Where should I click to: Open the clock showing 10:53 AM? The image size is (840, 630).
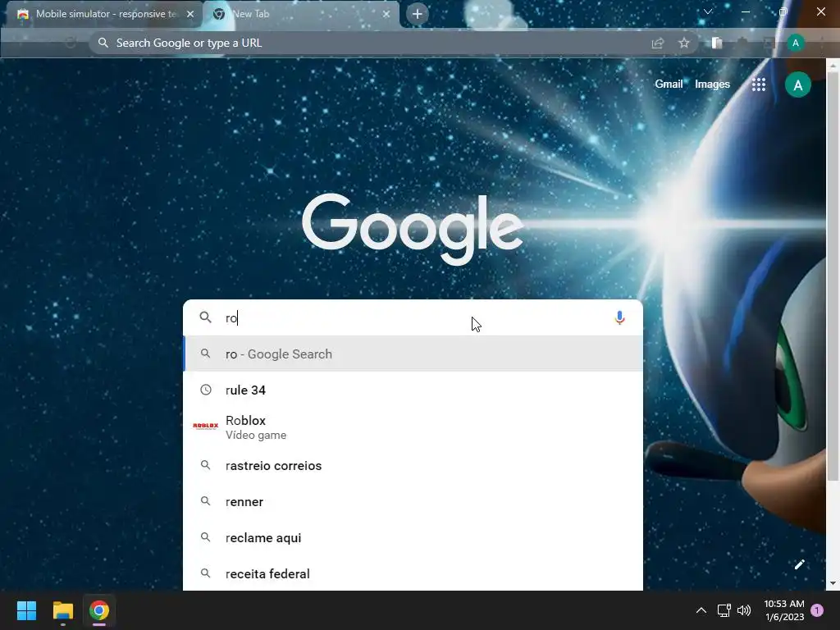784,610
